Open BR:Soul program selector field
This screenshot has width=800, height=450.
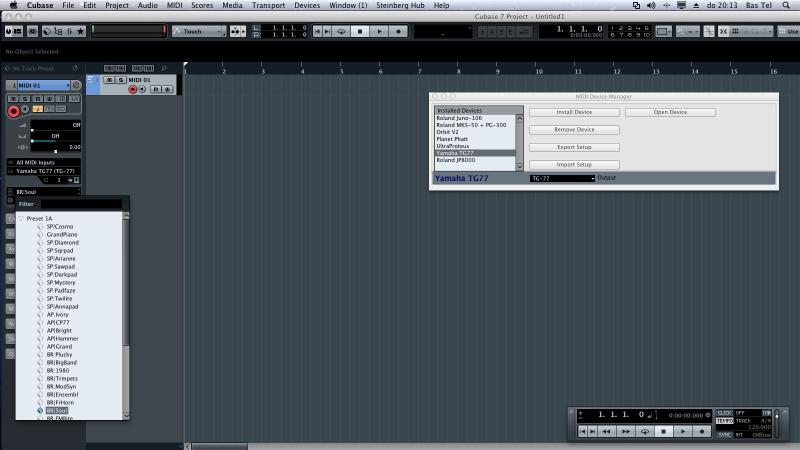click(x=43, y=192)
